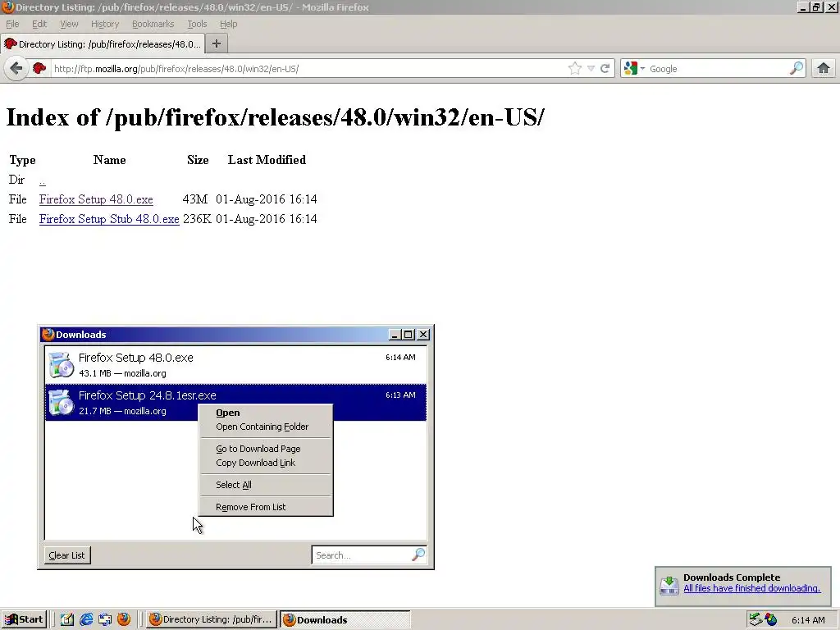Screen dimensions: 840x630
Task: Click the address bar URL field
Action: coord(308,69)
